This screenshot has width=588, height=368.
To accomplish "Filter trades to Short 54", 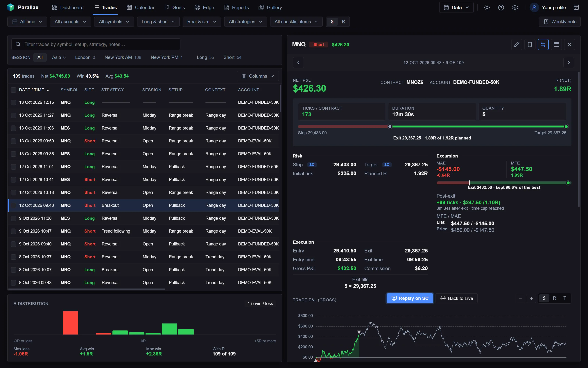I will tap(232, 57).
